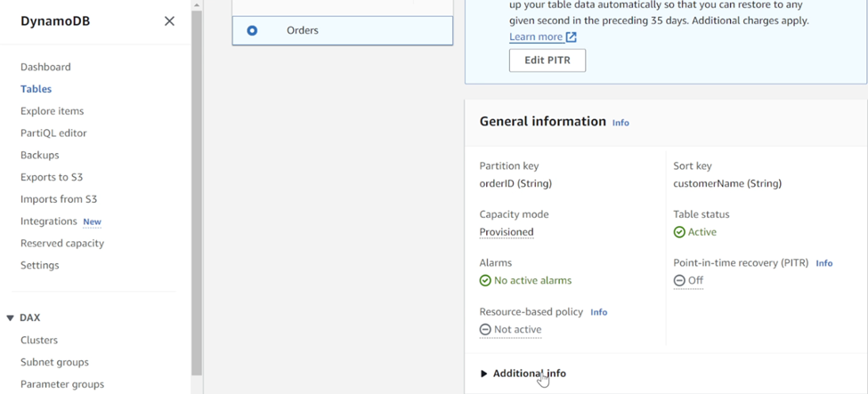Open Reserved capacity page
The image size is (868, 394).
click(x=62, y=244)
